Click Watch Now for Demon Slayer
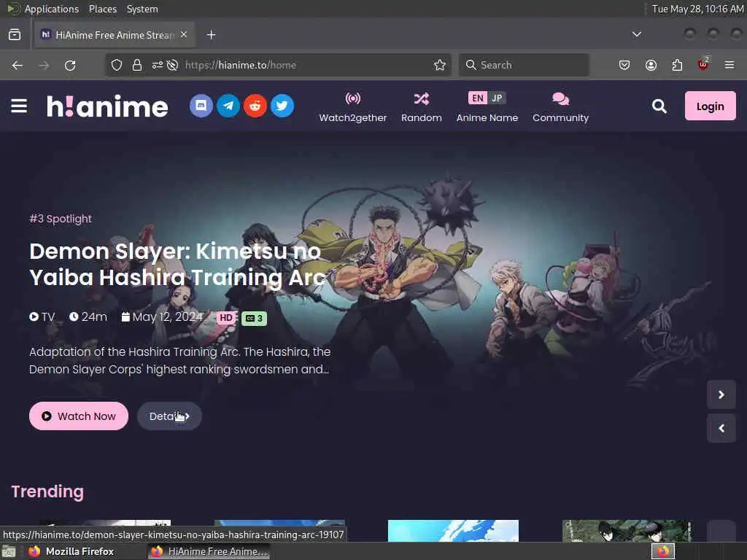Viewport: 747px width, 560px height. (79, 416)
